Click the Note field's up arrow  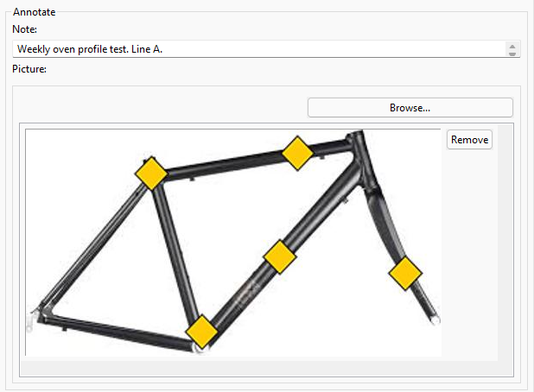pyautogui.click(x=512, y=45)
